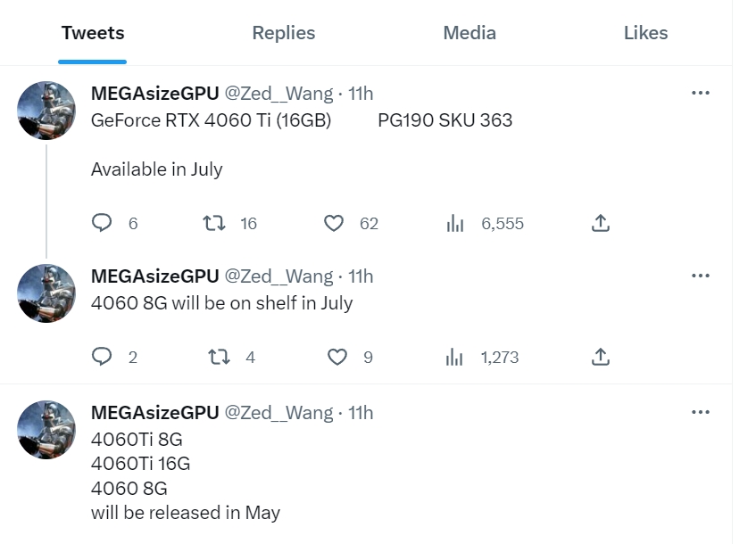Open more options on the first tweet
The height and width of the screenshot is (544, 756).
[701, 93]
